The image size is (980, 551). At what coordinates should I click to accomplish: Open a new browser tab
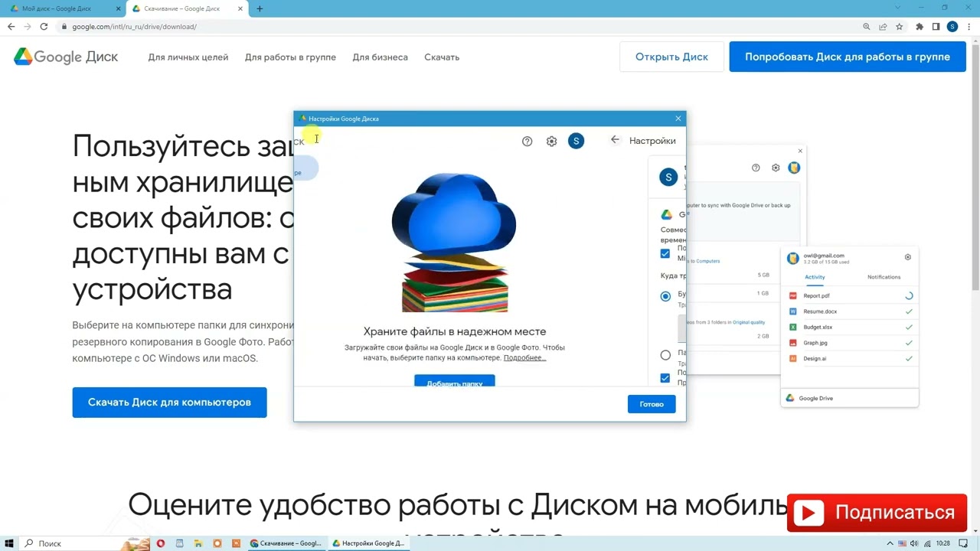point(260,8)
